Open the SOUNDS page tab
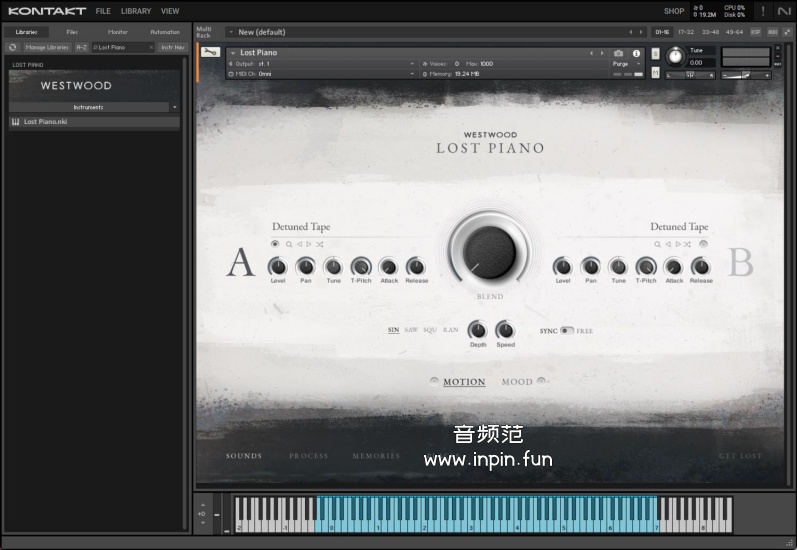797x550 pixels. 244,456
